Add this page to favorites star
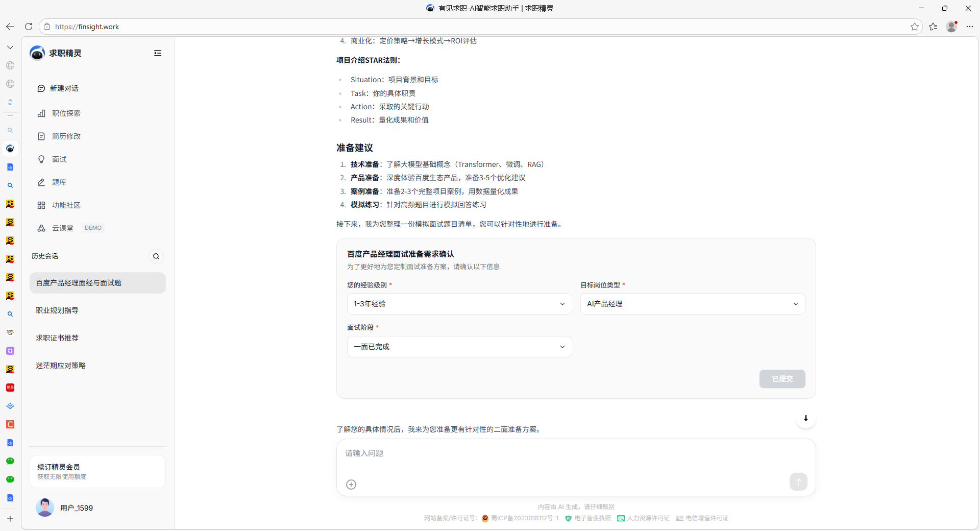The image size is (980, 531). pos(915,27)
